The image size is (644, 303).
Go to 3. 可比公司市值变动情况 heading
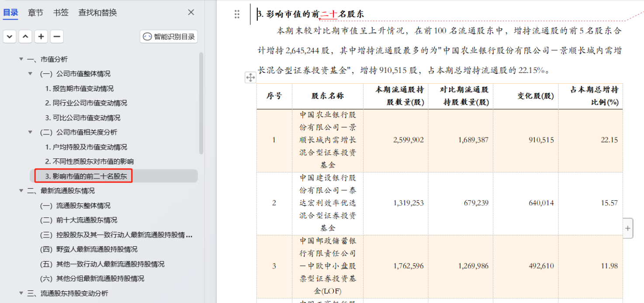click(x=83, y=117)
